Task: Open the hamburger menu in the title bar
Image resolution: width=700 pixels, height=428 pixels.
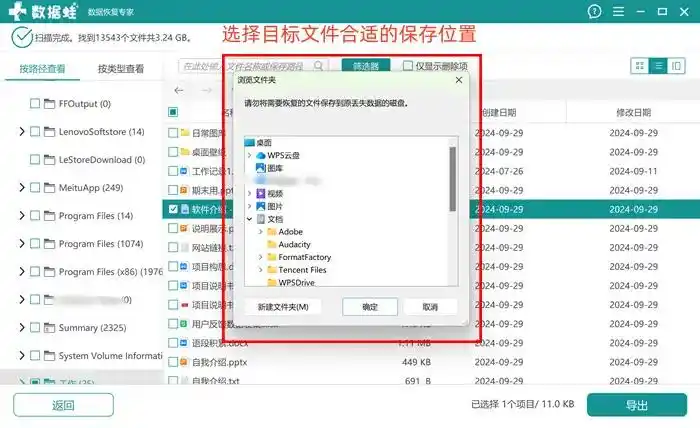Action: point(618,12)
